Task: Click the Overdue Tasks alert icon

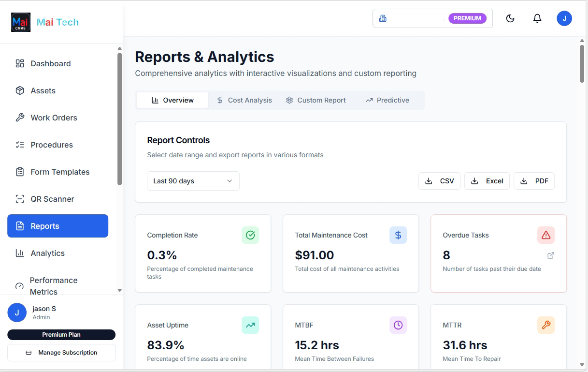Action: tap(546, 235)
